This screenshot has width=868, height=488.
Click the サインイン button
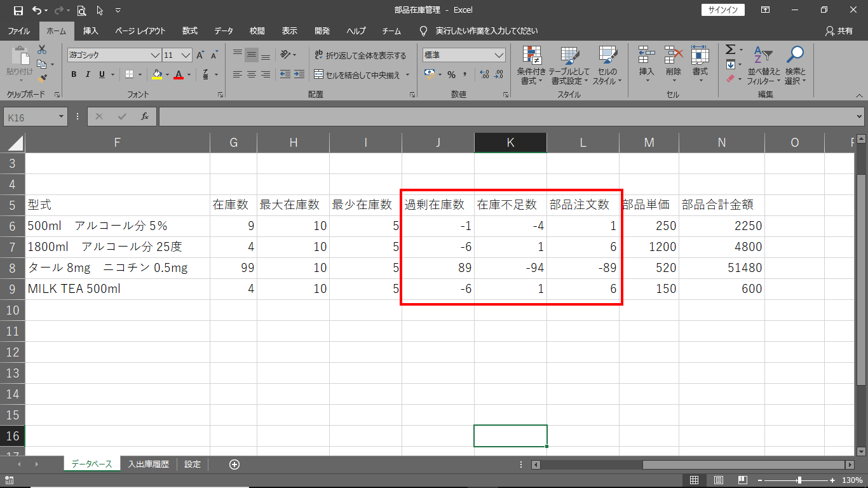723,10
